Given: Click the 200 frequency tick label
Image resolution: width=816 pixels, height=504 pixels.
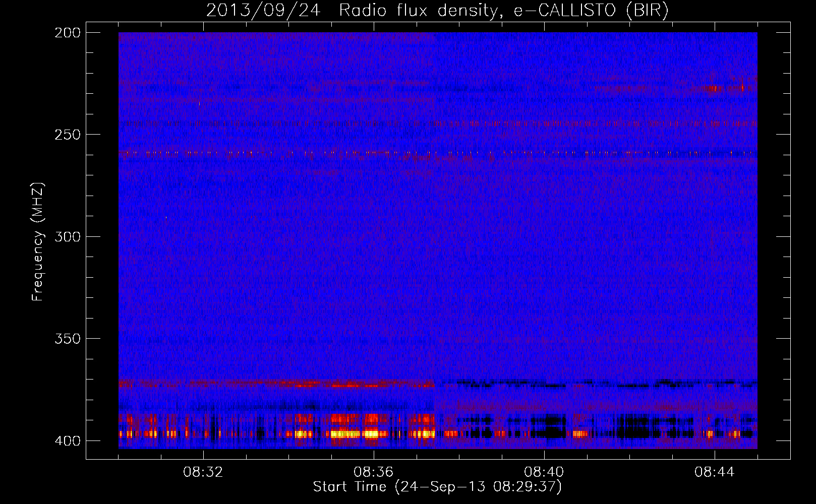Looking at the screenshot, I should tap(67, 32).
